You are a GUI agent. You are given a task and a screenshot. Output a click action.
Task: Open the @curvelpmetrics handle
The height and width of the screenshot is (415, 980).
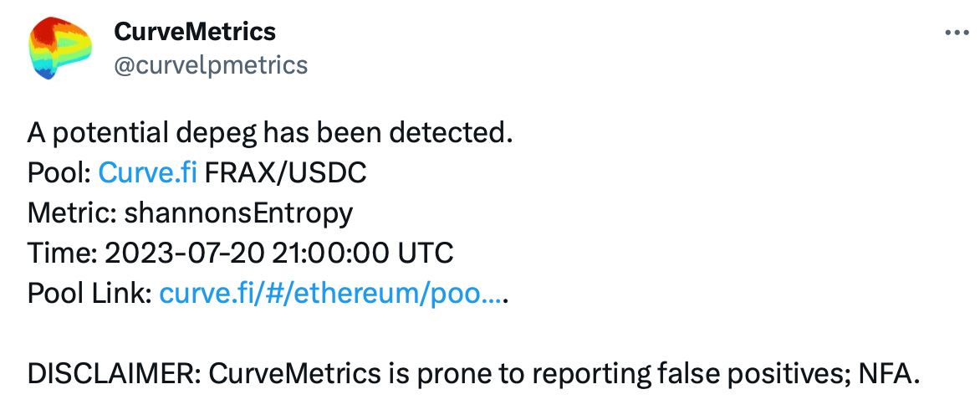(211, 65)
